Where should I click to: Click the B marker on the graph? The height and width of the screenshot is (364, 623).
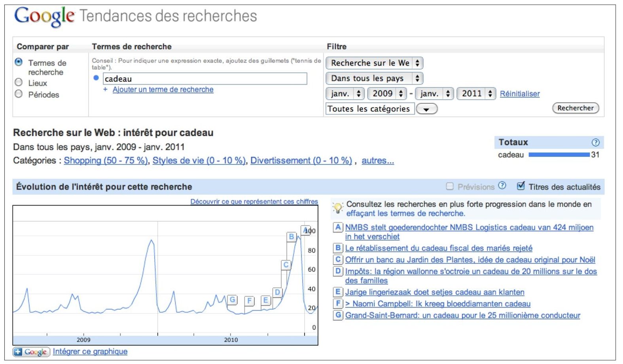(x=292, y=237)
